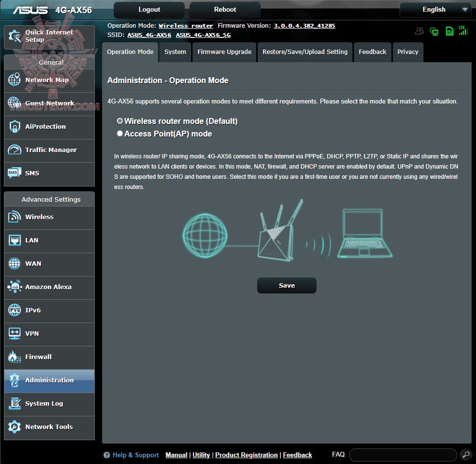The image size is (476, 464).
Task: Click the Help & Support question icon
Action: (106, 455)
